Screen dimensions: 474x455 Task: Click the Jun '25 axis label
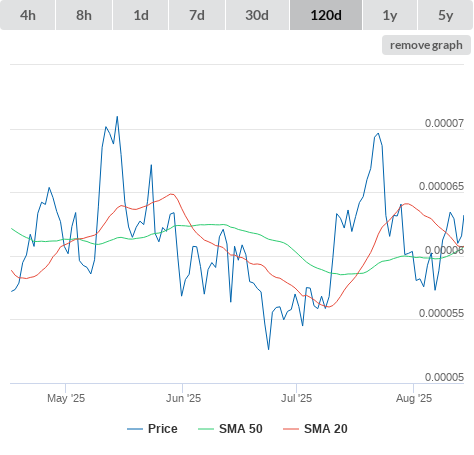pos(183,398)
